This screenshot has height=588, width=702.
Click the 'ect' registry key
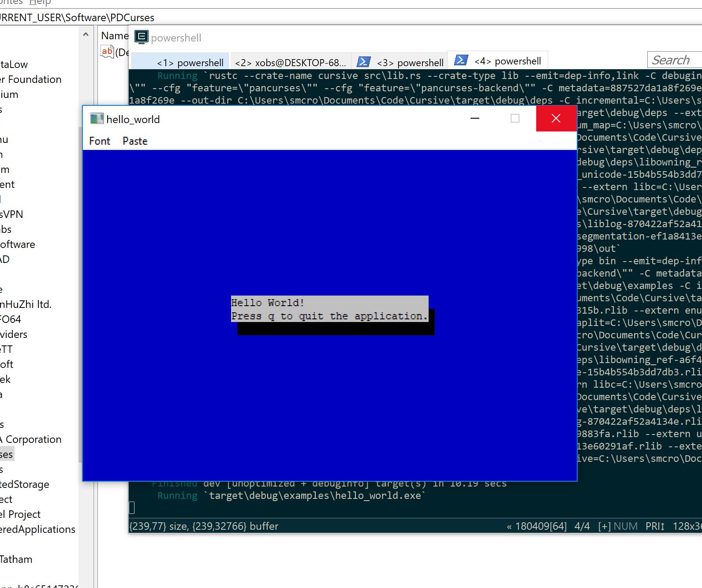[x=6, y=499]
